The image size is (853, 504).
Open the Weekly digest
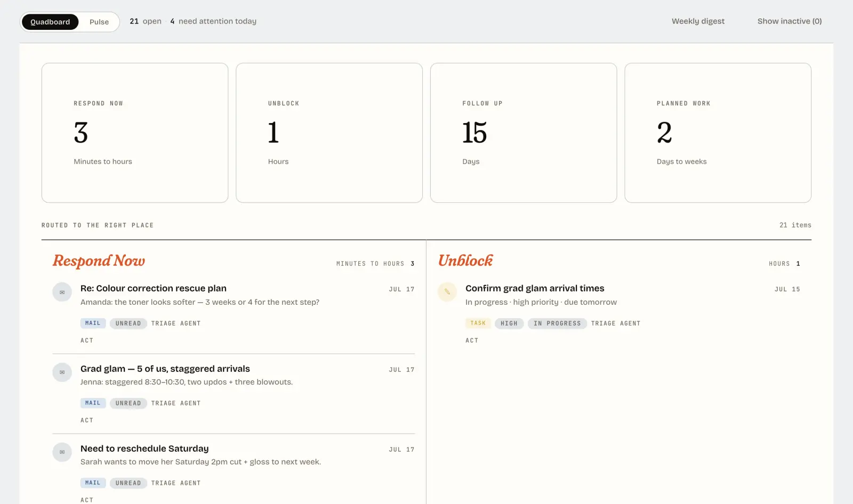[x=698, y=21]
